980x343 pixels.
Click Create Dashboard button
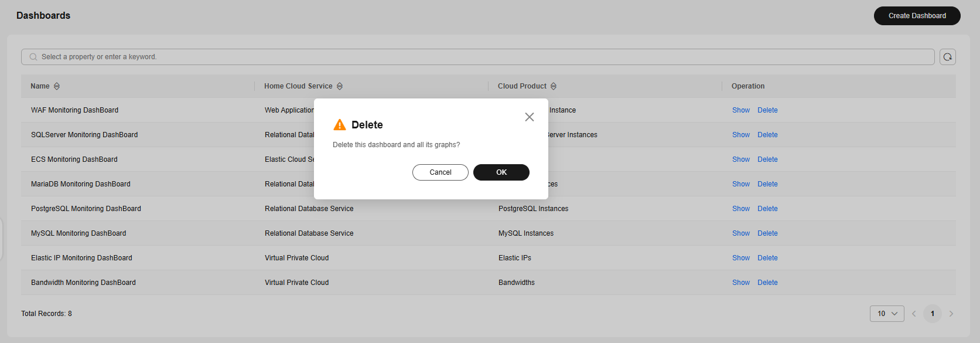pyautogui.click(x=917, y=16)
